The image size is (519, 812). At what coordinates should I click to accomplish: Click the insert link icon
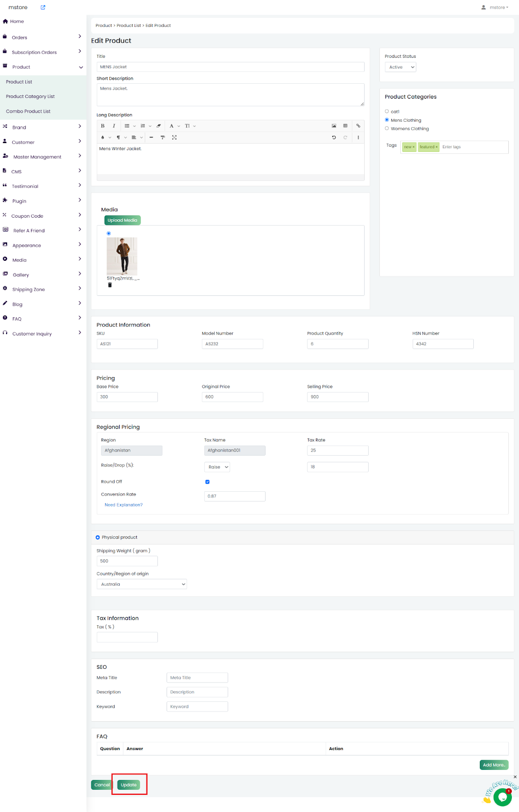358,126
